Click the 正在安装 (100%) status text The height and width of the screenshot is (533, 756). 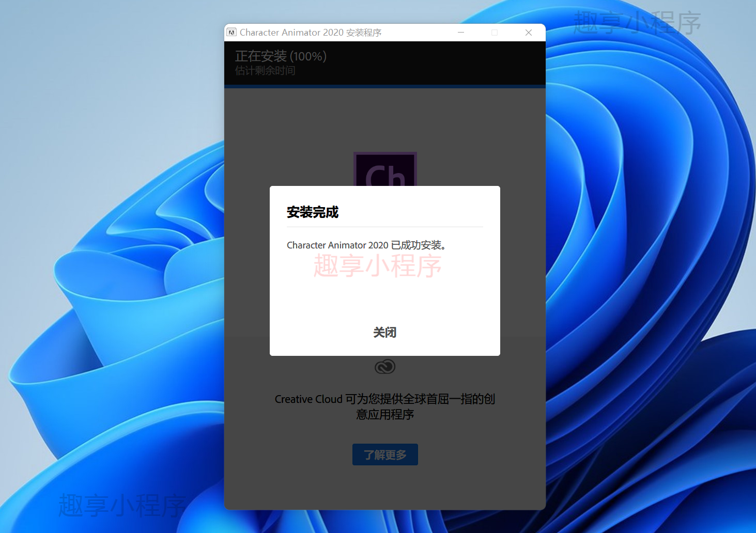[x=281, y=56]
